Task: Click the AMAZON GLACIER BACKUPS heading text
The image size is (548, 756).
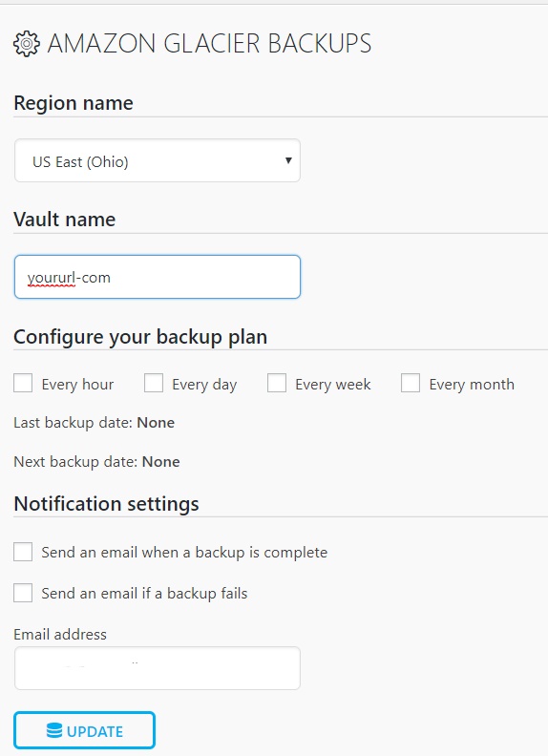Action: coord(209,43)
